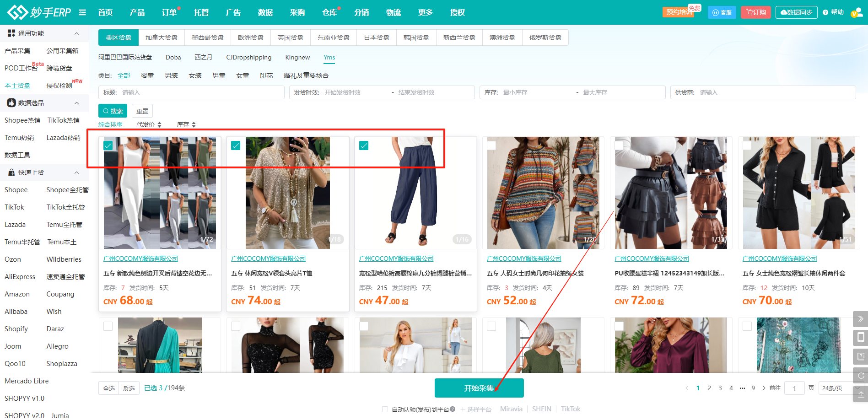Focus the 标题 title input field
868x420 pixels.
191,92
